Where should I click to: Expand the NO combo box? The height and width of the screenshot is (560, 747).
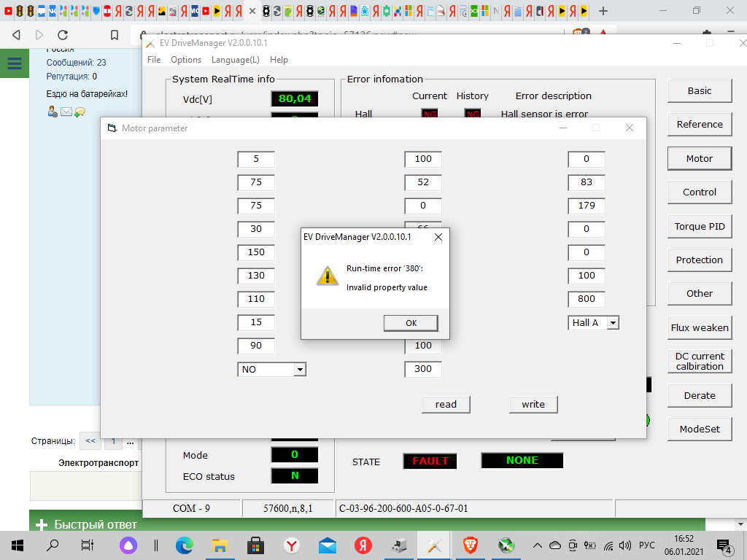click(299, 370)
